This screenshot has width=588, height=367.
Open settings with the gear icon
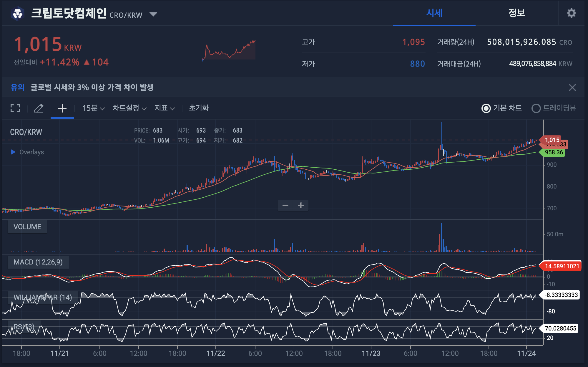tap(571, 13)
